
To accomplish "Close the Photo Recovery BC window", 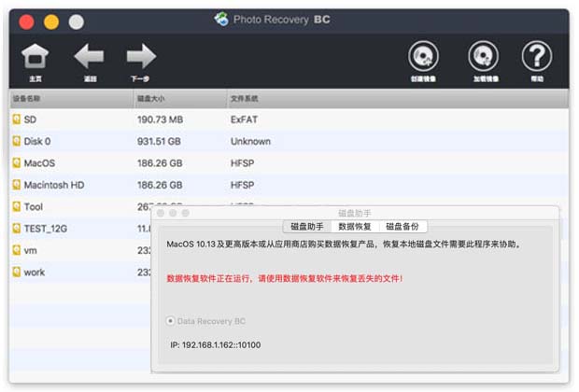I will [x=26, y=21].
